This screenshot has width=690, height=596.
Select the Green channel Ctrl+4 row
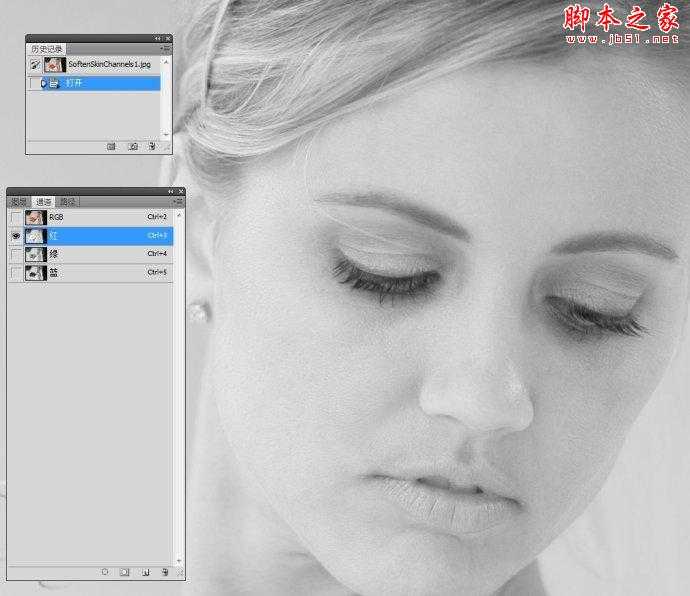90,254
